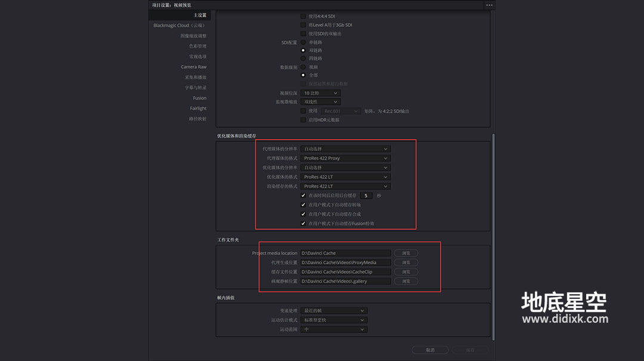Open the 优化媒体的格式 ProRes 422 LT dropdown
The height and width of the screenshot is (361, 644).
click(345, 177)
